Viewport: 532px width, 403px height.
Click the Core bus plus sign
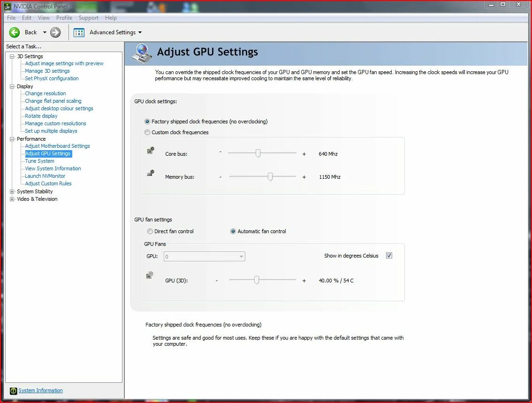click(304, 154)
